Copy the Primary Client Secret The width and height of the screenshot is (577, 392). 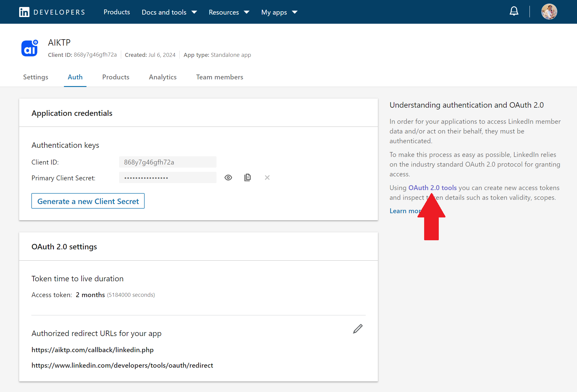(248, 178)
